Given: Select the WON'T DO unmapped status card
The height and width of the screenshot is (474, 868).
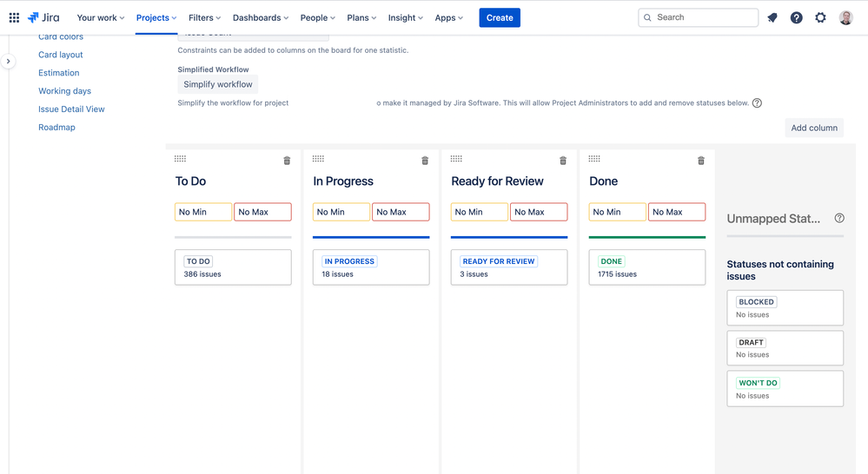Looking at the screenshot, I should coord(785,389).
